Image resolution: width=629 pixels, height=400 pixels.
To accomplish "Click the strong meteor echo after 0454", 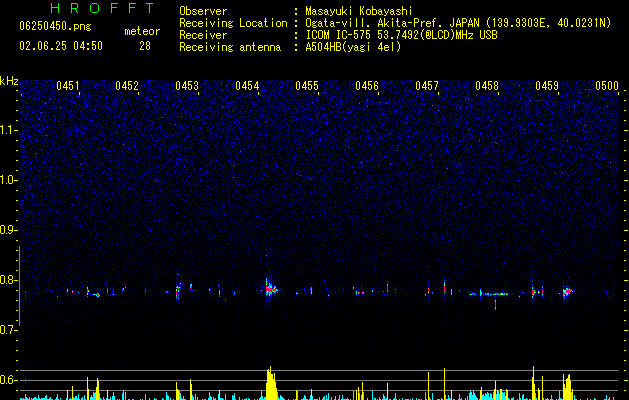I will click(x=271, y=289).
